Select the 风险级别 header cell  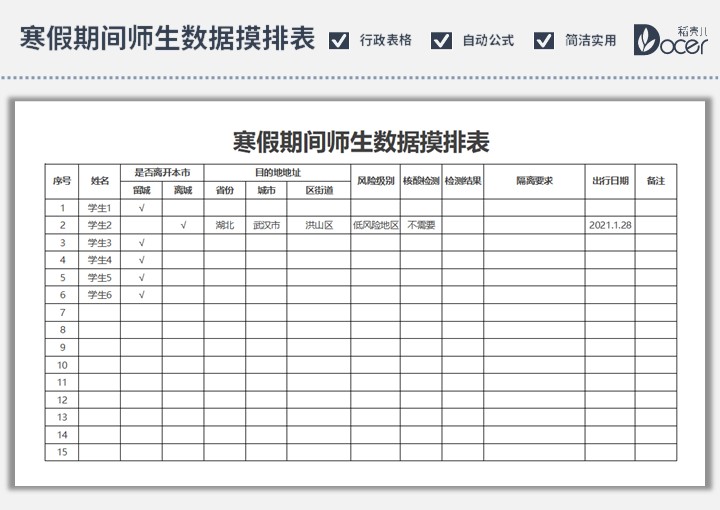coord(376,181)
